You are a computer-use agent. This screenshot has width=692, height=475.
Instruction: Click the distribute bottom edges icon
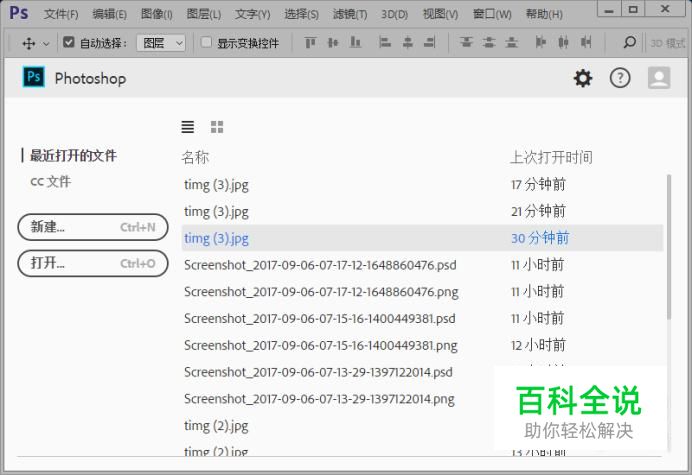pyautogui.click(x=511, y=42)
